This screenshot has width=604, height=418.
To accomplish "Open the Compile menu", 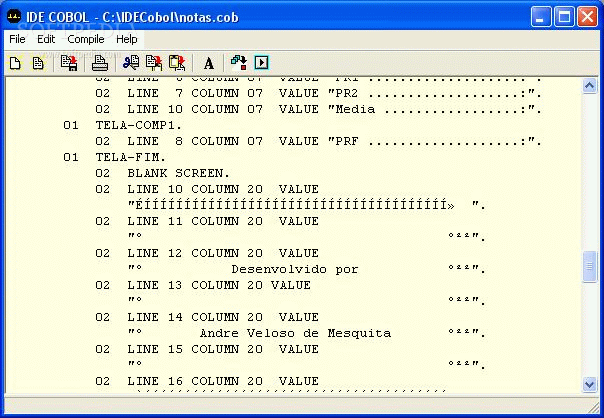I will click(x=86, y=39).
